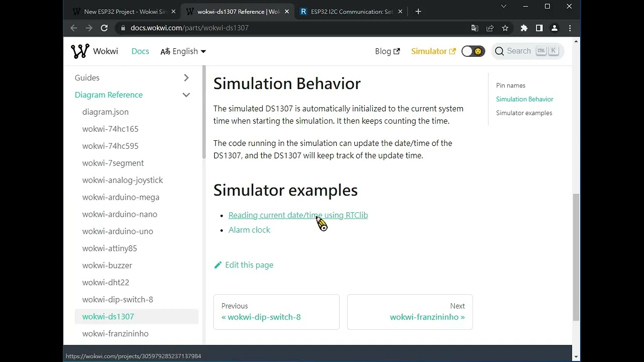
Task: Open wokwi-analog-joystick sidebar item
Action: pos(136,180)
